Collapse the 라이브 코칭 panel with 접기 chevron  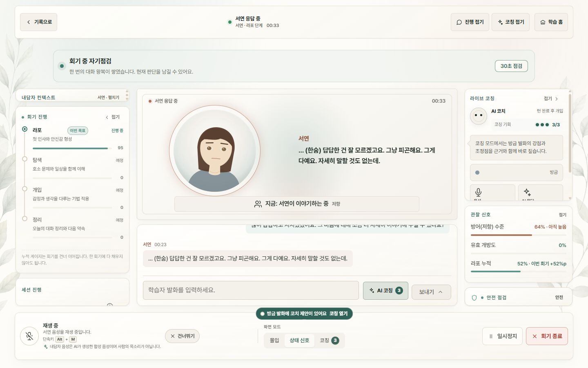coord(551,99)
